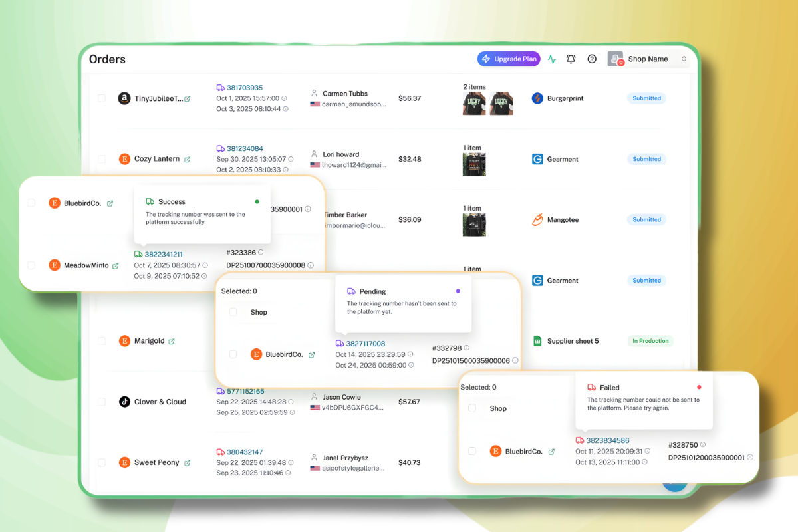Viewport: 798px width, 532px height.
Task: Open TinyJubileeT shop external link icon
Action: pyautogui.click(x=187, y=98)
